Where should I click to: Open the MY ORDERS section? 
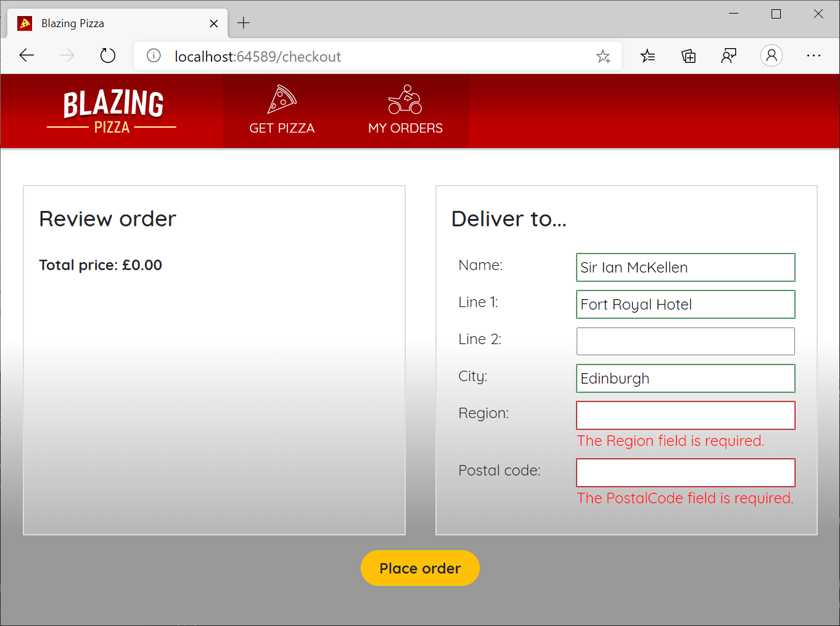tap(405, 111)
